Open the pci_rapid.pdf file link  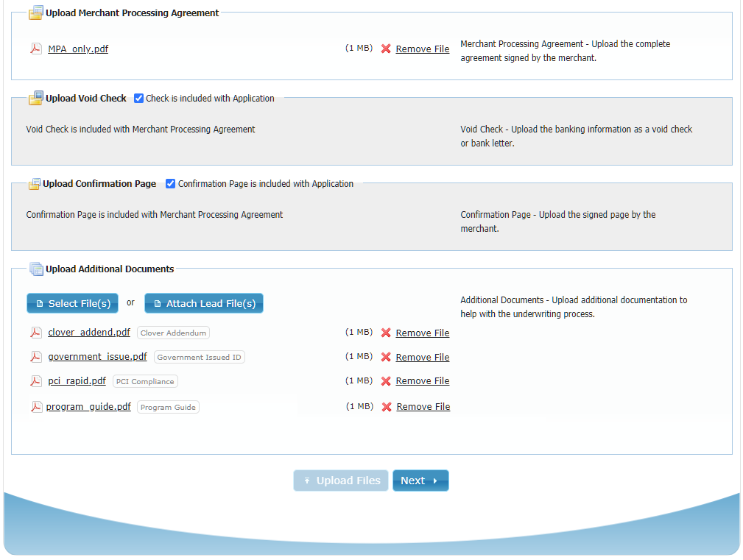tap(77, 381)
